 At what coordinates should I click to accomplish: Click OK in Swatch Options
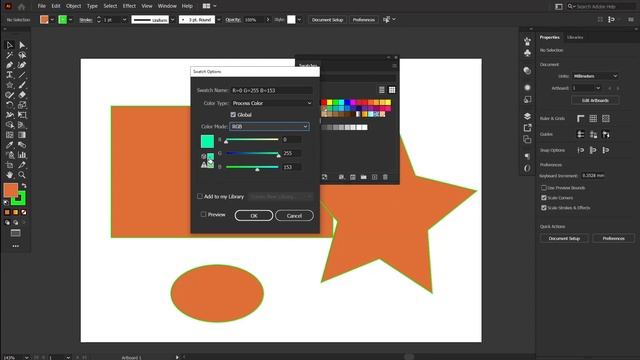(x=254, y=216)
